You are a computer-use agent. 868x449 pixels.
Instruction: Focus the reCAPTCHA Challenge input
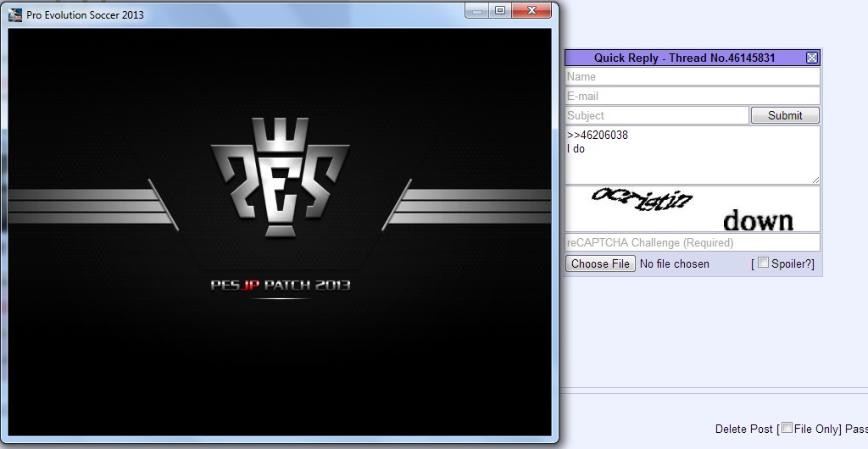[x=693, y=242]
